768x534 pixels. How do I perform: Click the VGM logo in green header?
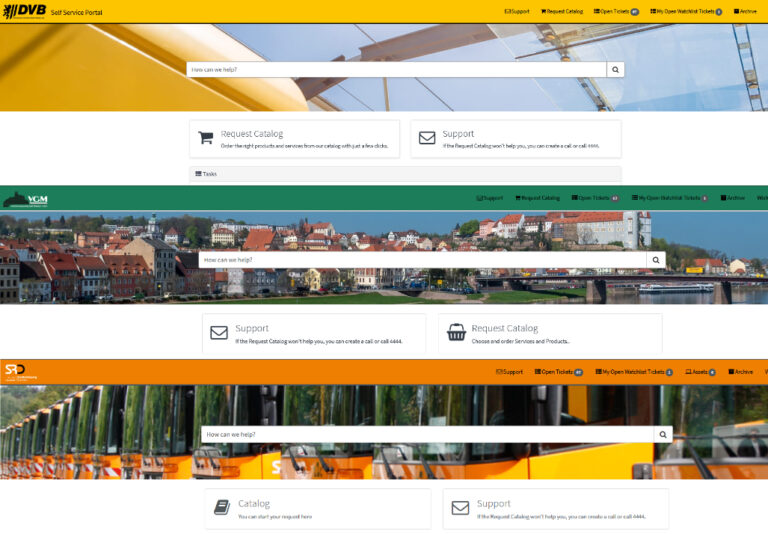pyautogui.click(x=25, y=199)
